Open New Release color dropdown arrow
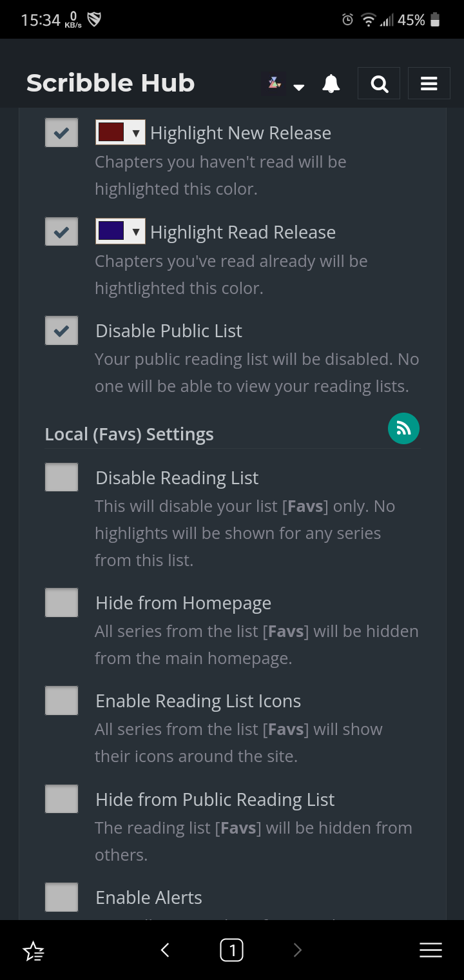This screenshot has height=980, width=464. pyautogui.click(x=135, y=133)
